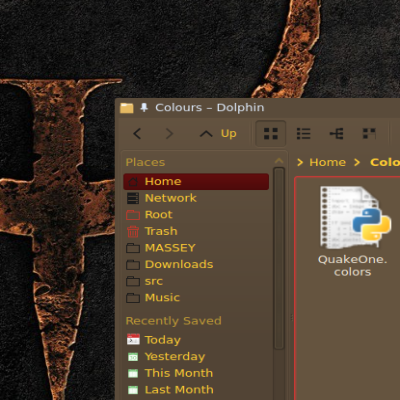400x400 pixels.
Task: Collapse the Places section arrow
Action: click(279, 161)
